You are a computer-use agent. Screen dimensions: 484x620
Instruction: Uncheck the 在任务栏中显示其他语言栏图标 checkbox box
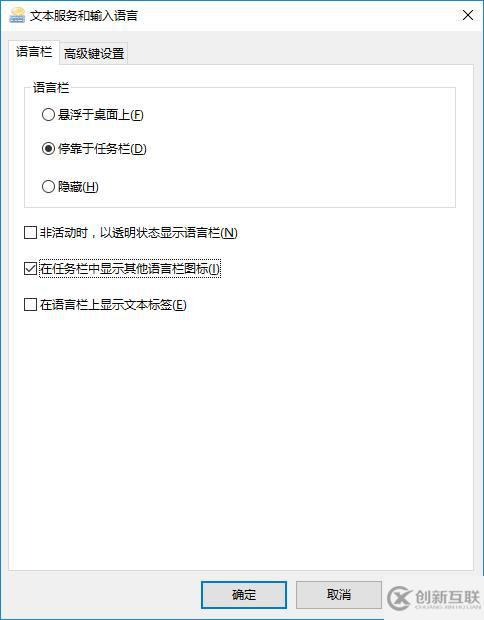coord(30,268)
